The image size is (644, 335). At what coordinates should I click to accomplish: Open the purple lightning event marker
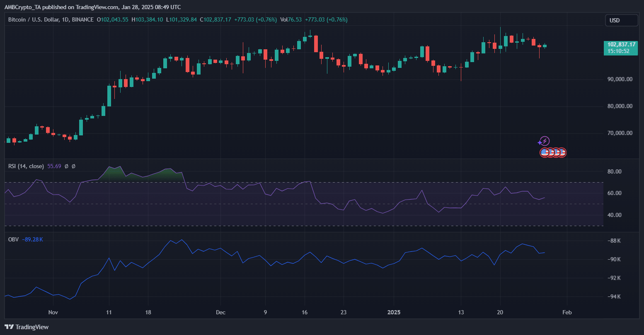tap(545, 142)
